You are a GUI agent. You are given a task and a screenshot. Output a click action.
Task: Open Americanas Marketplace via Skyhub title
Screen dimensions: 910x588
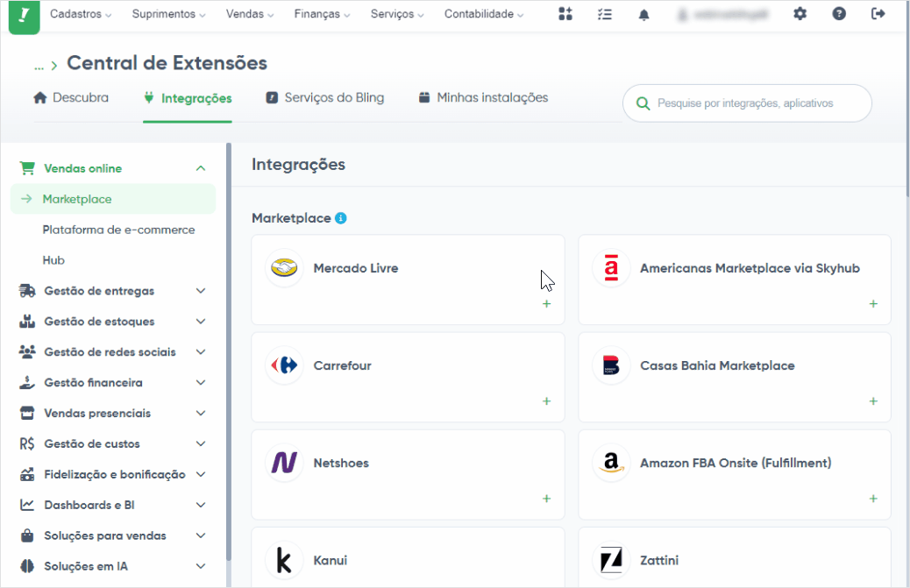pyautogui.click(x=750, y=268)
